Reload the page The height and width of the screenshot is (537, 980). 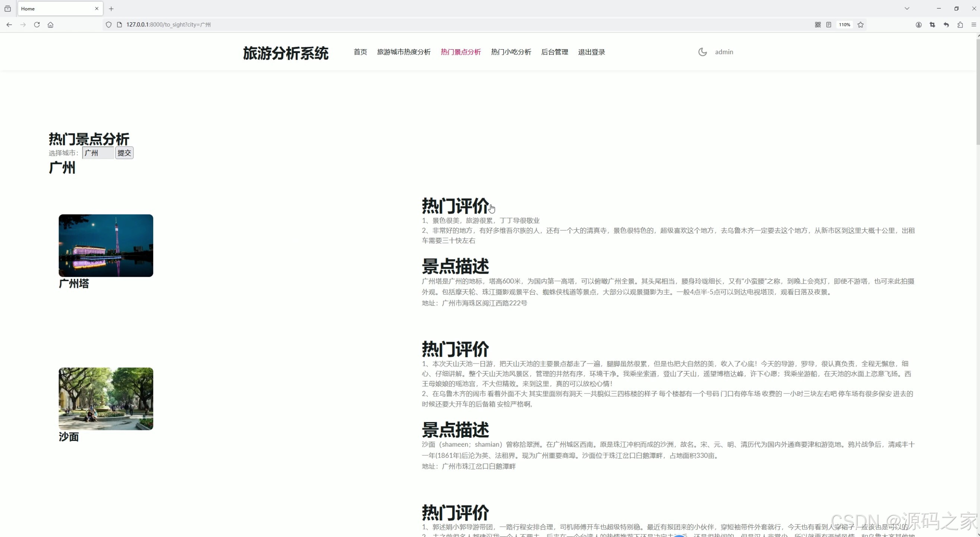point(37,25)
